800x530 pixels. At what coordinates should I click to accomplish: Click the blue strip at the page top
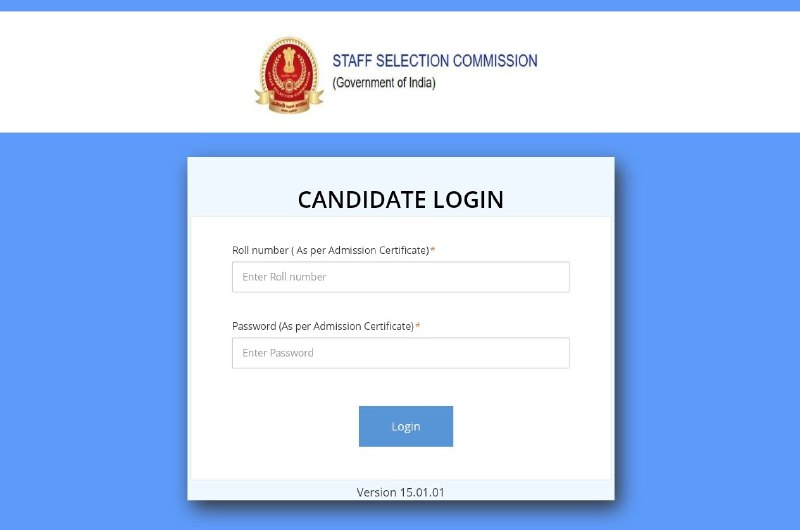tap(400, 5)
